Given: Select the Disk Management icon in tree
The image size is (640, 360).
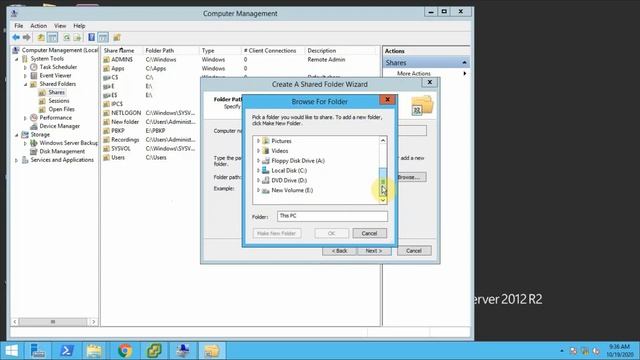Looking at the screenshot, I should click(x=34, y=151).
